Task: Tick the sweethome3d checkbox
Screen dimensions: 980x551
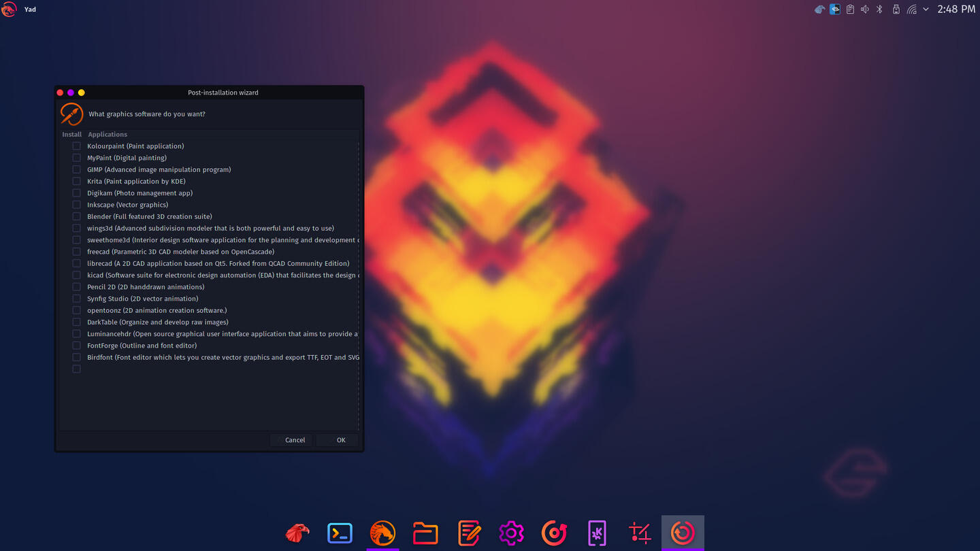Action: 76,240
